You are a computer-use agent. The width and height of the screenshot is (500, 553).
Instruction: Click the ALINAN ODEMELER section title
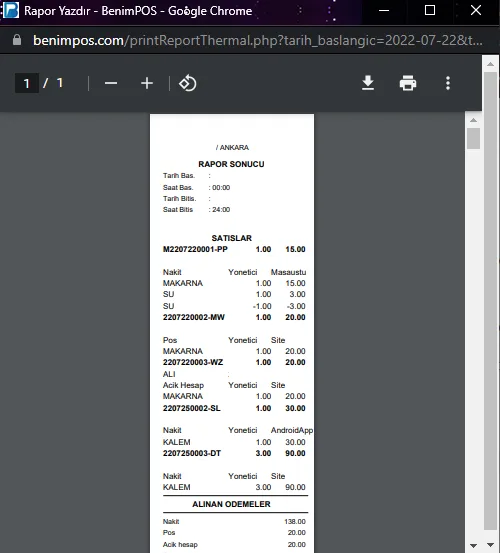point(231,504)
